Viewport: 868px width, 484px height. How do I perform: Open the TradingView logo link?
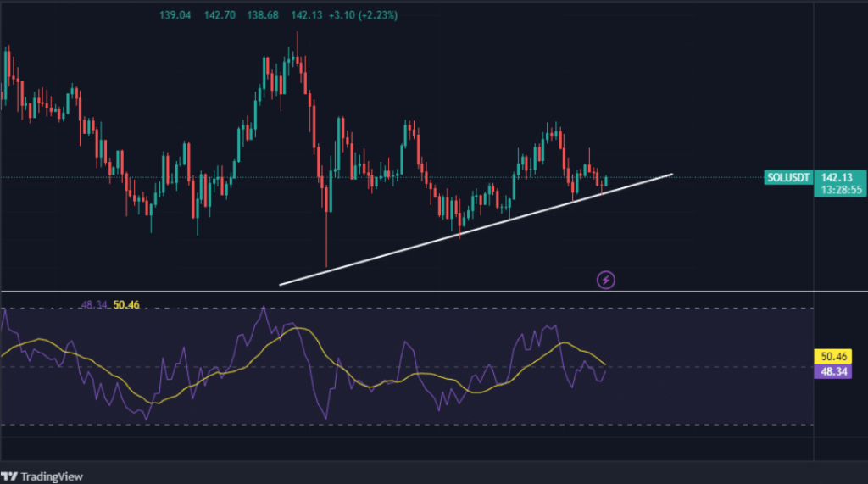click(x=42, y=476)
